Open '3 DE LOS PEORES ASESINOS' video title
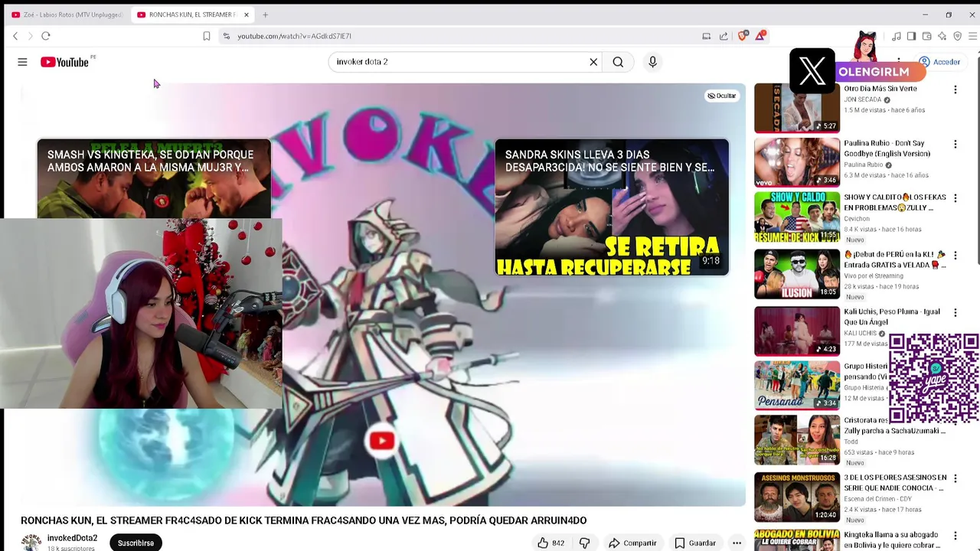980x551 pixels. (895, 482)
